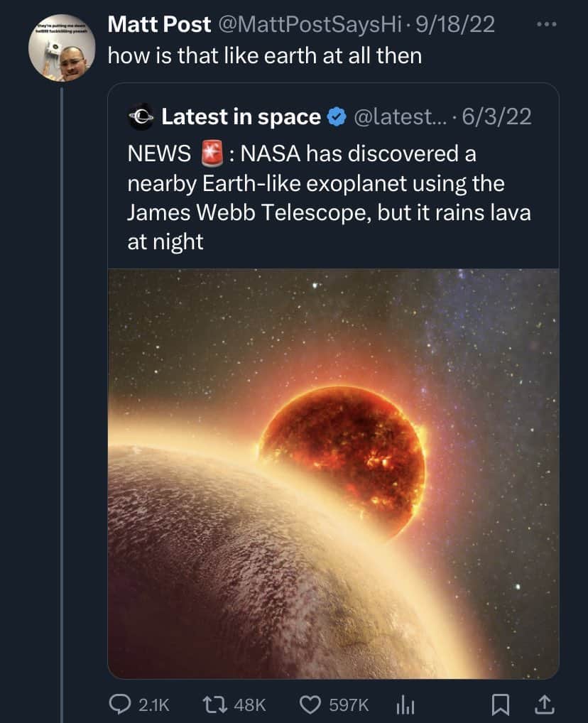Go to Matt Post display name
The width and height of the screenshot is (588, 723).
[159, 24]
